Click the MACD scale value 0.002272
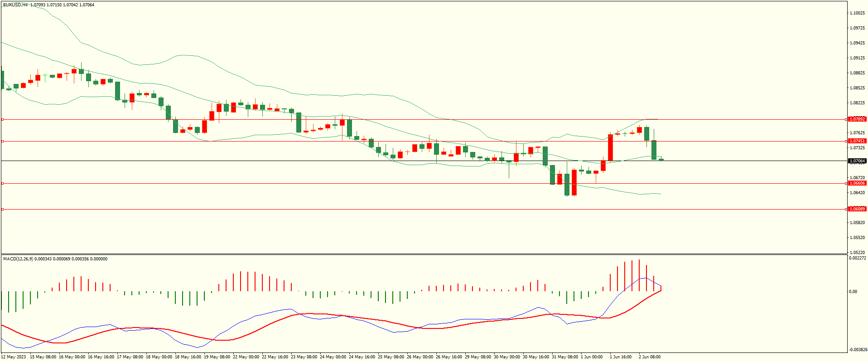The image size is (868, 362). click(858, 258)
